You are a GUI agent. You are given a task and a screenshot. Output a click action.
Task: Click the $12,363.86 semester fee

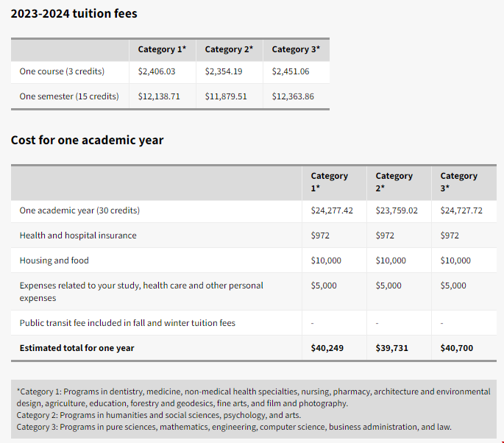coord(293,96)
